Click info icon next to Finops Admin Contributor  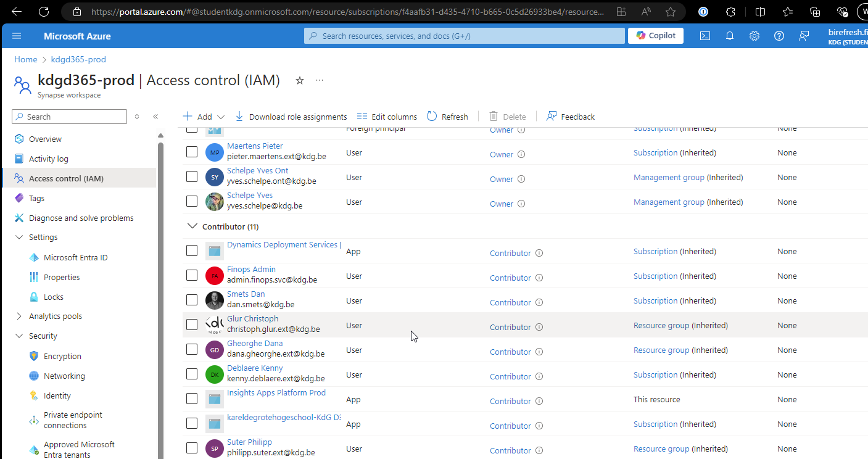pos(539,278)
